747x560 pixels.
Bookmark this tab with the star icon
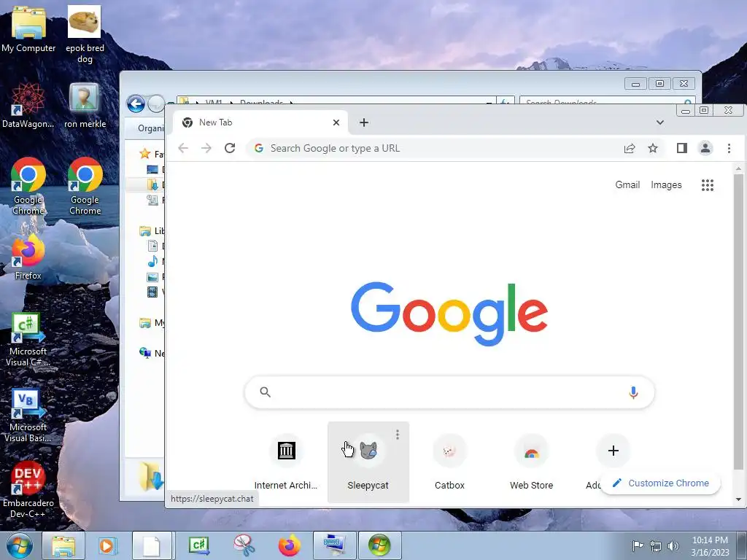coord(653,148)
